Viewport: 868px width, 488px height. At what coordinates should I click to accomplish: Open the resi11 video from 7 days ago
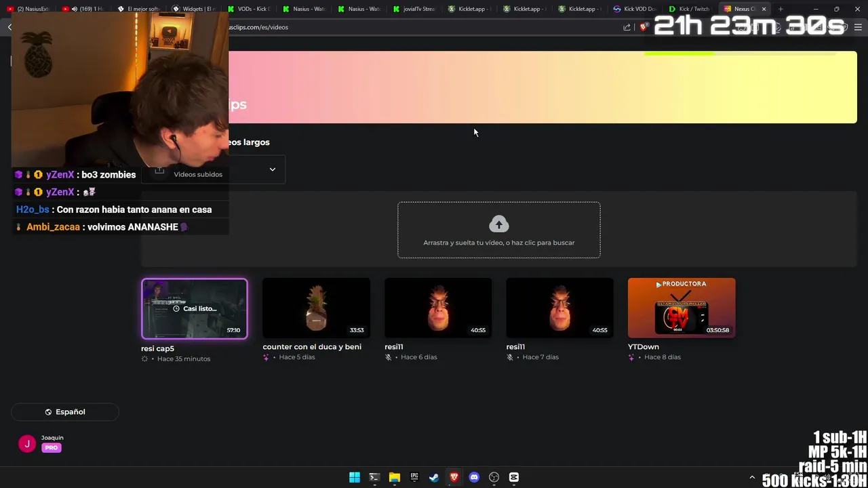pos(559,308)
